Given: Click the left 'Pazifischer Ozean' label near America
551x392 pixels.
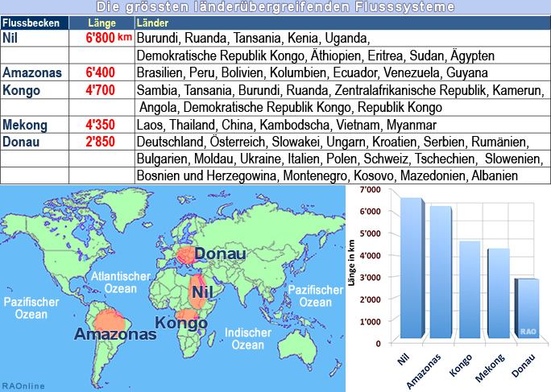Looking at the screenshot, I should pos(31,308).
